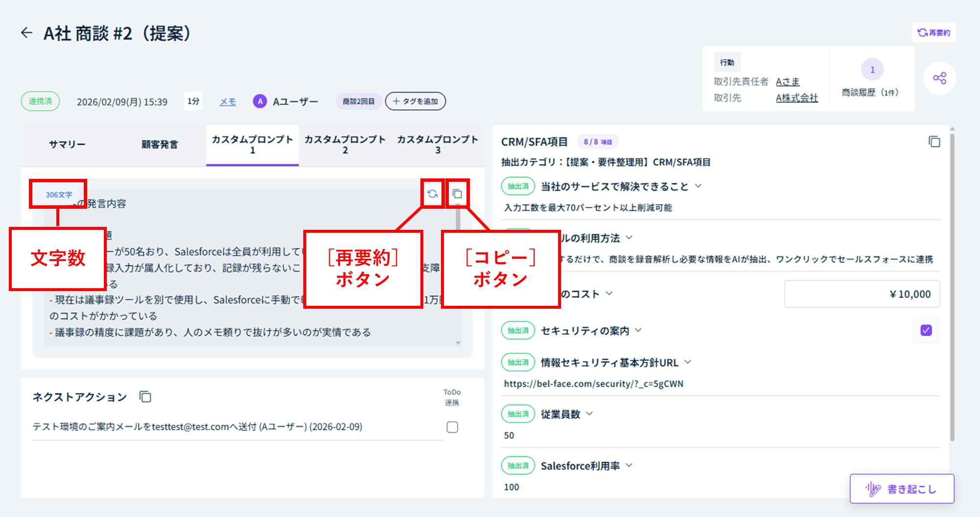Click the Aユーザー avatar icon
Viewport: 980px width, 517px height.
click(260, 101)
